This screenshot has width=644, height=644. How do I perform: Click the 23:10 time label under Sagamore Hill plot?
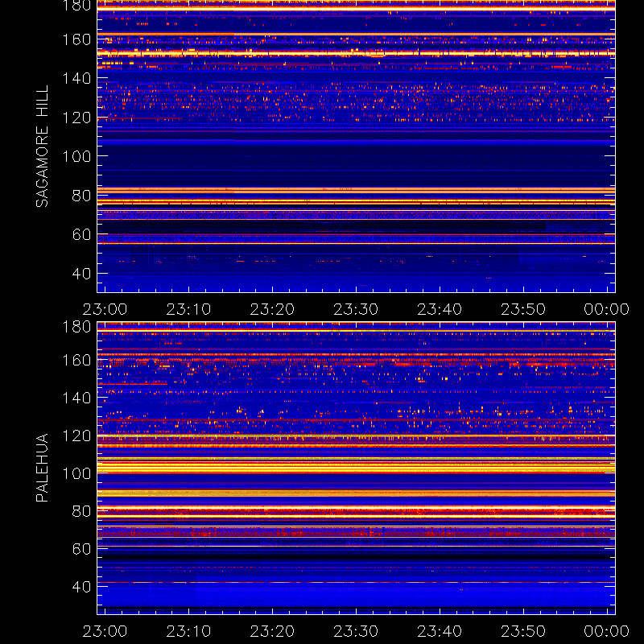tap(188, 309)
